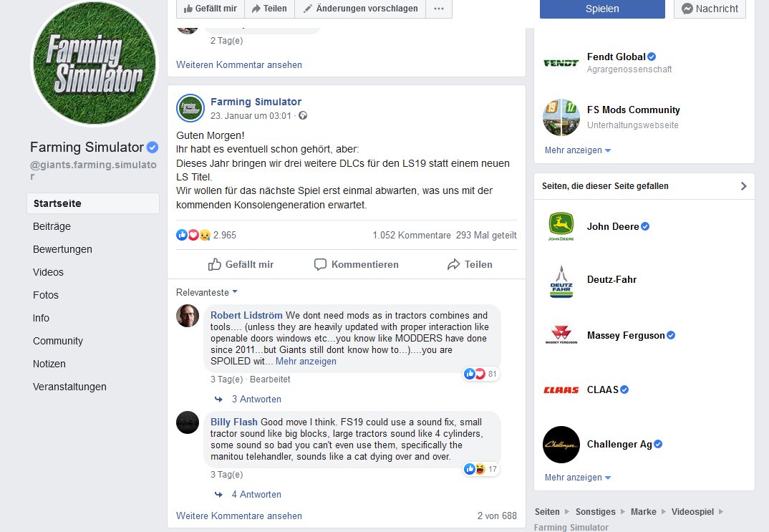Open chevron next to Seiten, die dieser Seite gefallen
The width and height of the screenshot is (769, 532).
click(743, 186)
